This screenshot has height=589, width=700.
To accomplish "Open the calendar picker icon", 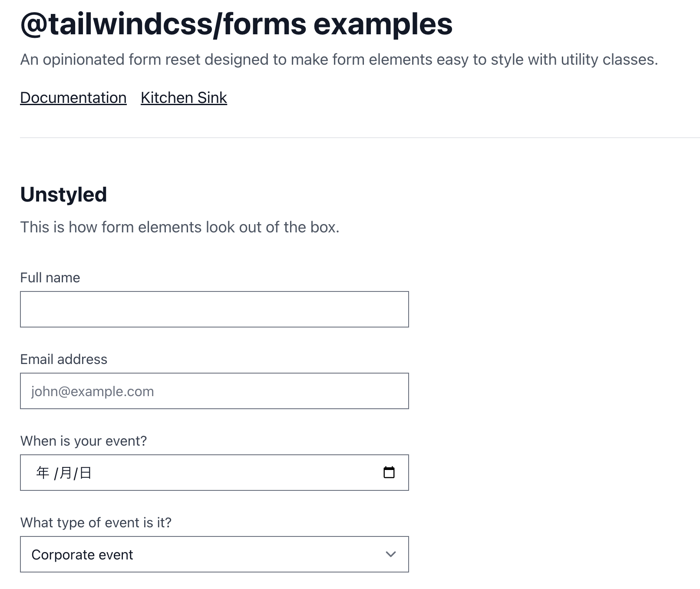I will [389, 472].
